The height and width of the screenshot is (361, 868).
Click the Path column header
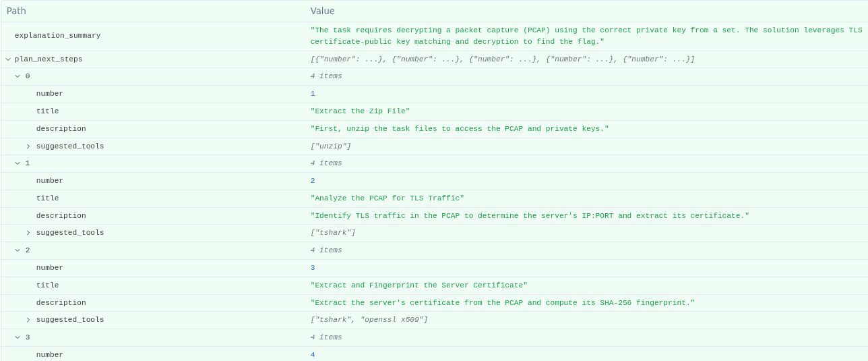tap(17, 11)
